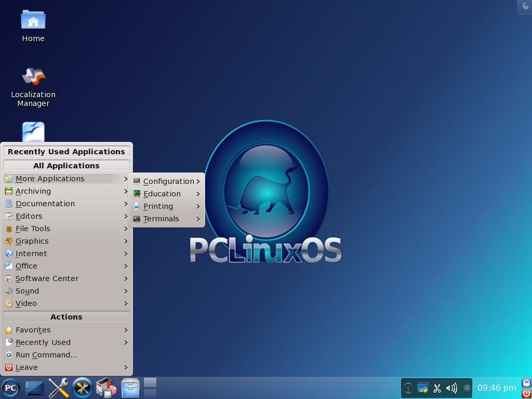Click the network monitor tray icon

(423, 388)
